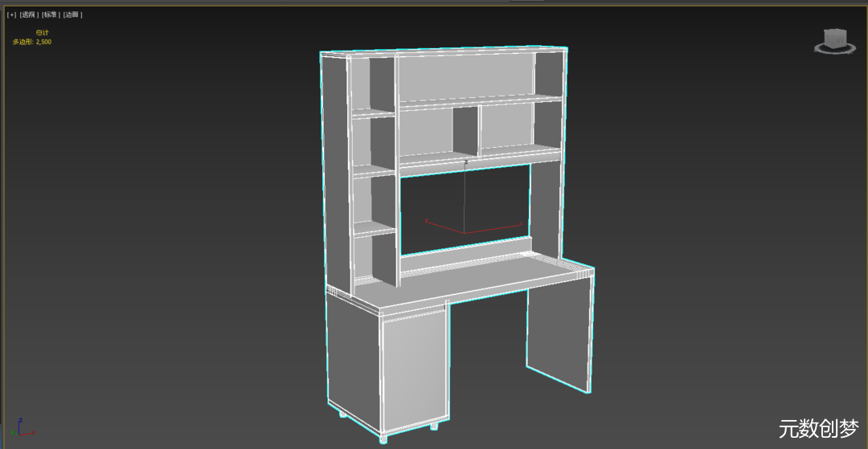Click the ViewCube cube in the viewport corner
Image resolution: width=868 pixels, height=449 pixels.
click(835, 38)
